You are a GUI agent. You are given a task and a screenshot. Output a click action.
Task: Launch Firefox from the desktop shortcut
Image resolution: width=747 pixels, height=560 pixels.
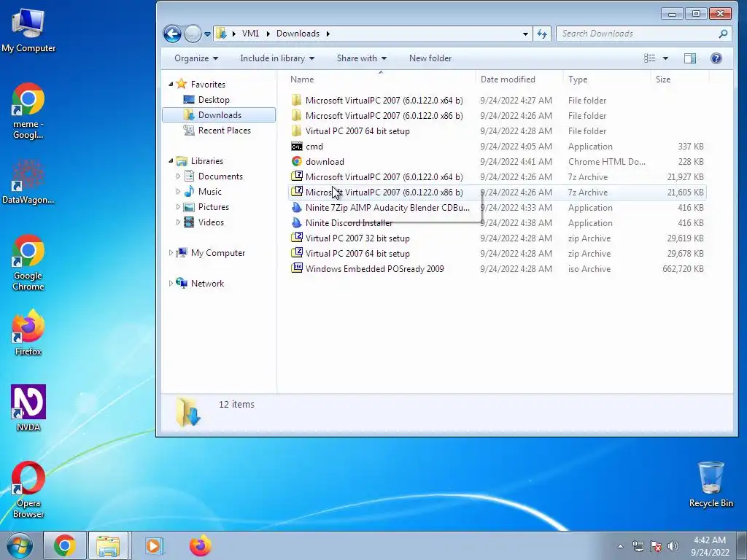click(28, 332)
